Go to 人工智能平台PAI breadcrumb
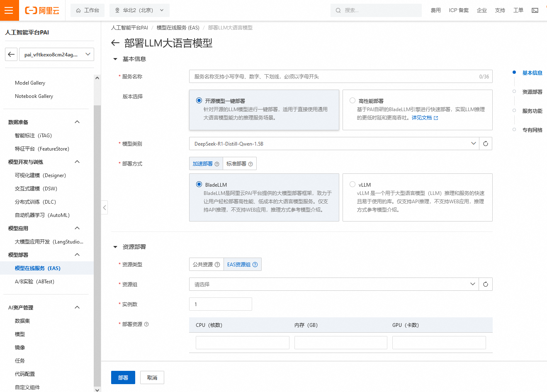The image size is (547, 392). [x=129, y=28]
